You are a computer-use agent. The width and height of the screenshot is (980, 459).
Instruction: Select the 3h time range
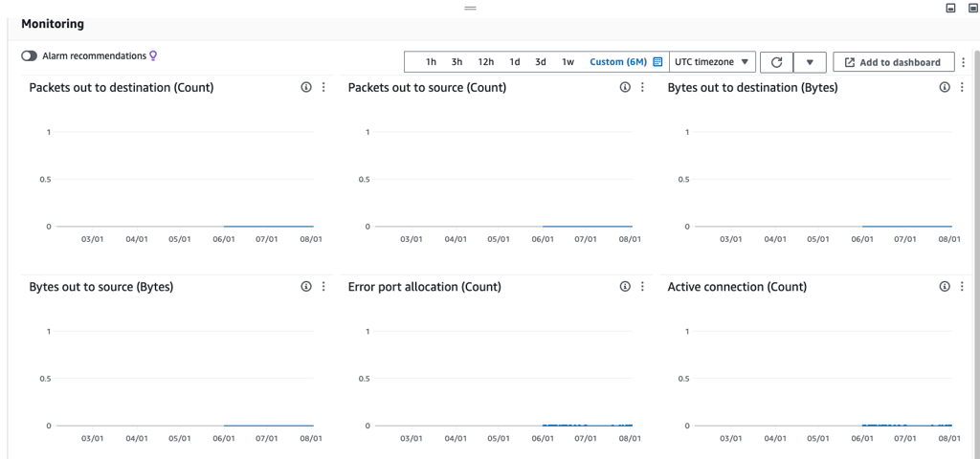coord(457,62)
